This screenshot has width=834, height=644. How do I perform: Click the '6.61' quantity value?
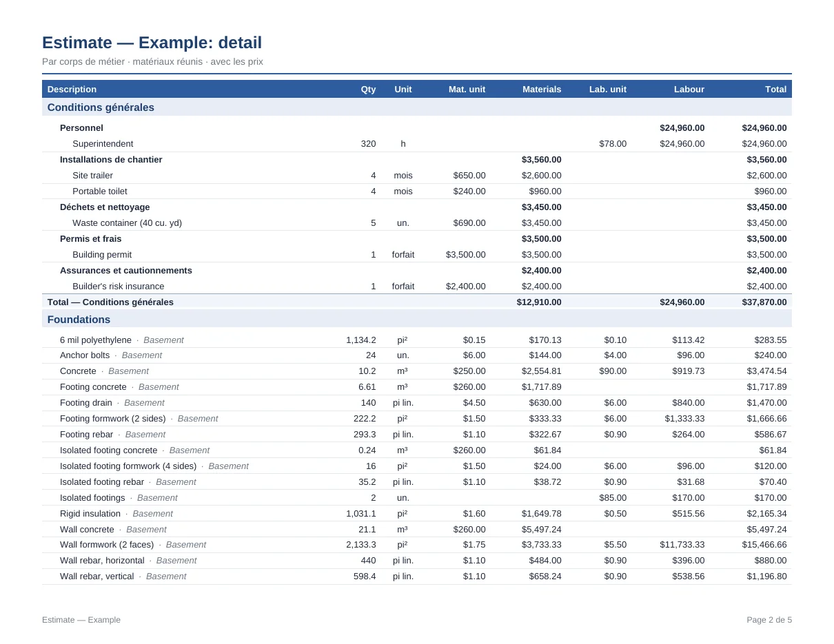point(367,387)
